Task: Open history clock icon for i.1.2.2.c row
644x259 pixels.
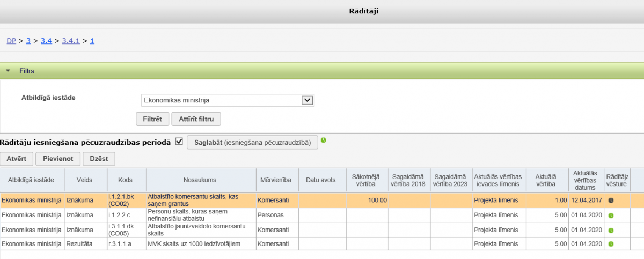Action: pyautogui.click(x=611, y=215)
